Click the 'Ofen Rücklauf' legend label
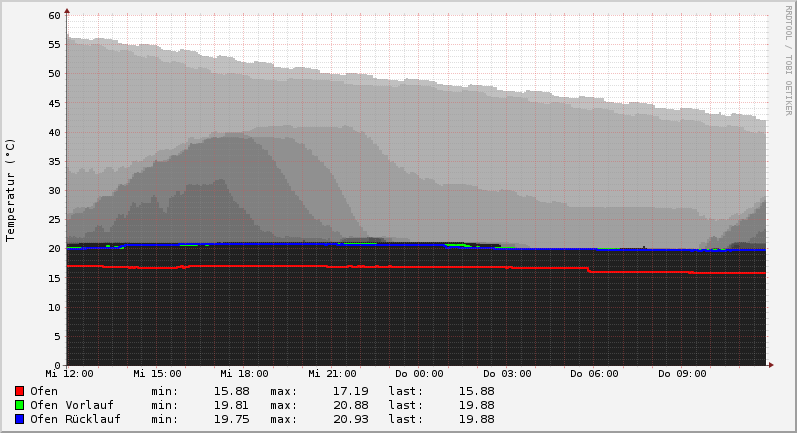 75,419
